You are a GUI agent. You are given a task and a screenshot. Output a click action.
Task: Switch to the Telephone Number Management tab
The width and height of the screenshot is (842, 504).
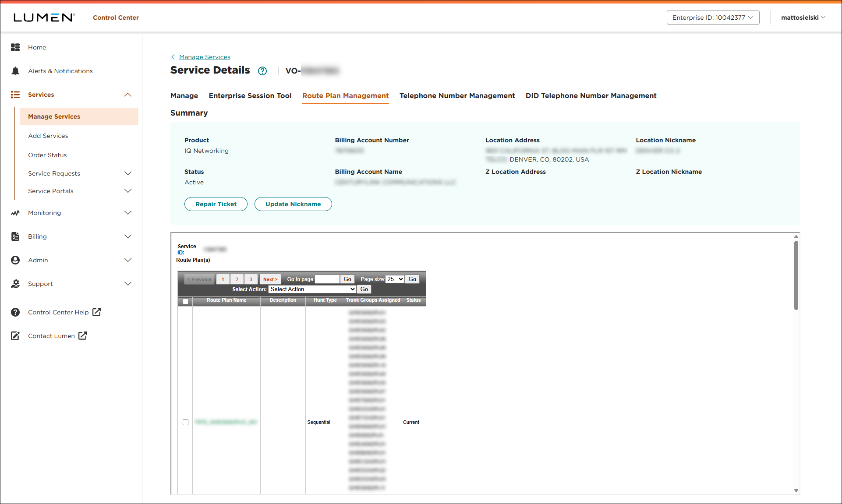coord(457,95)
